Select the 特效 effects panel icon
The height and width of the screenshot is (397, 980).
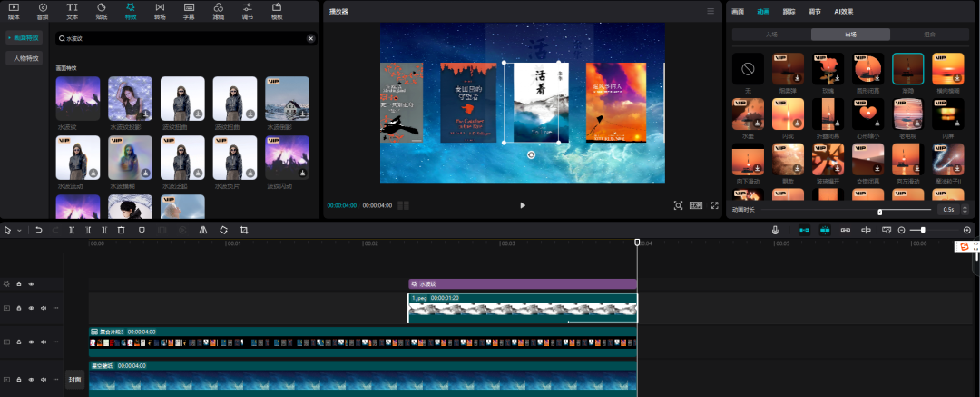point(131,11)
